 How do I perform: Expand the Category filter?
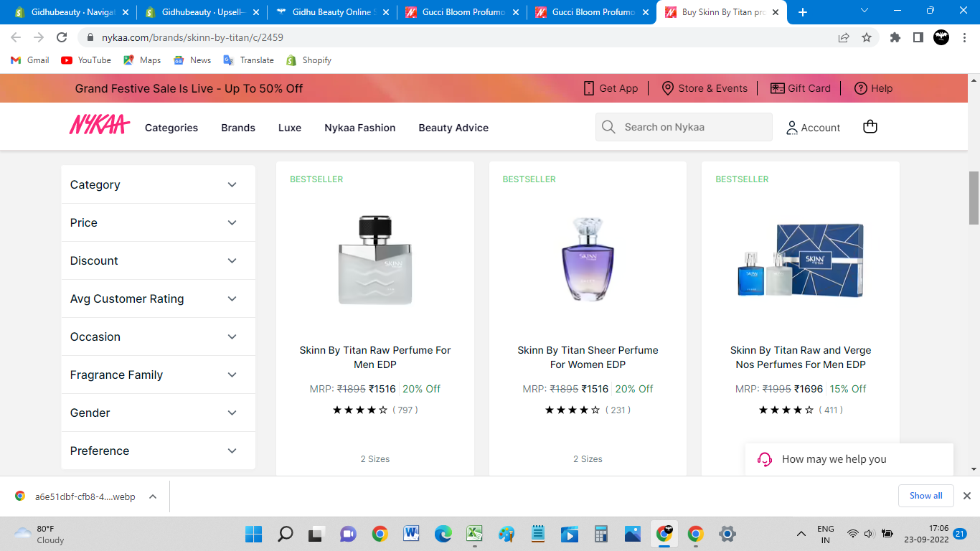[x=158, y=184]
